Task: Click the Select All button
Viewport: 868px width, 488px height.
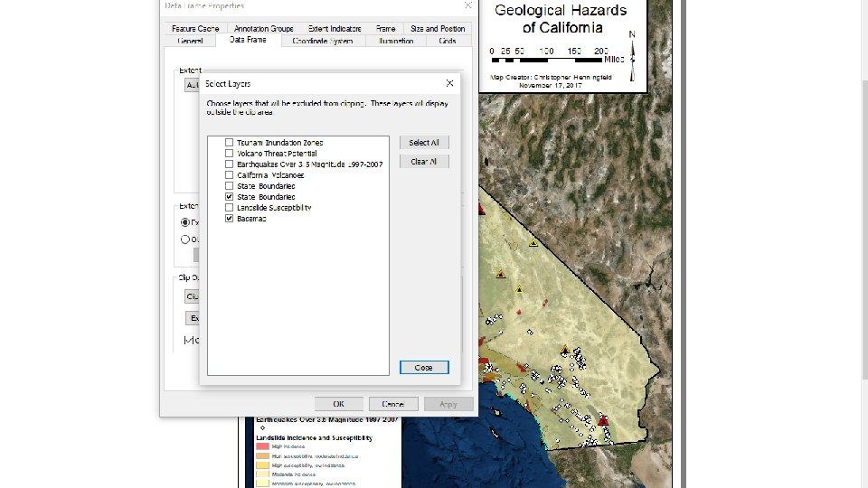Action: point(424,142)
